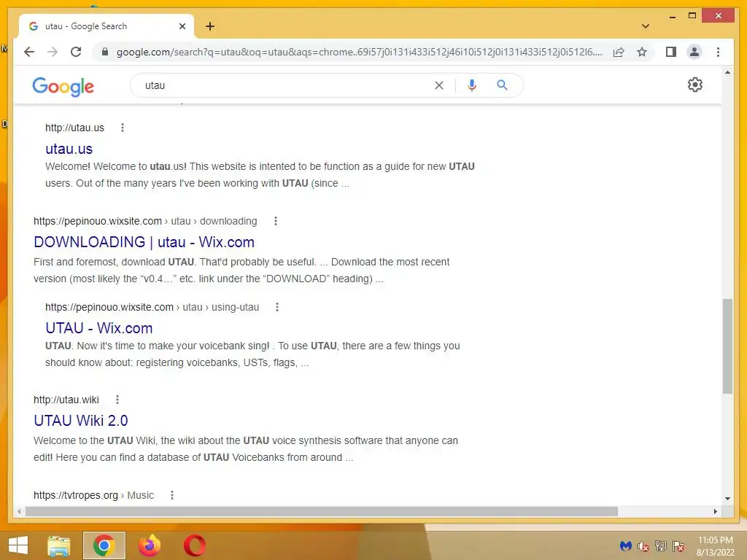
Task: Open File Explorer from the taskbar
Action: [59, 545]
